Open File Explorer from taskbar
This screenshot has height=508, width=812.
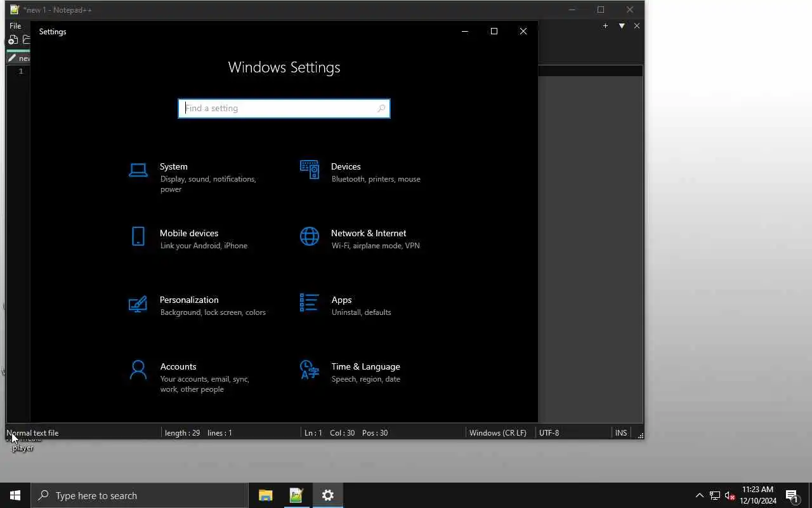coord(266,495)
